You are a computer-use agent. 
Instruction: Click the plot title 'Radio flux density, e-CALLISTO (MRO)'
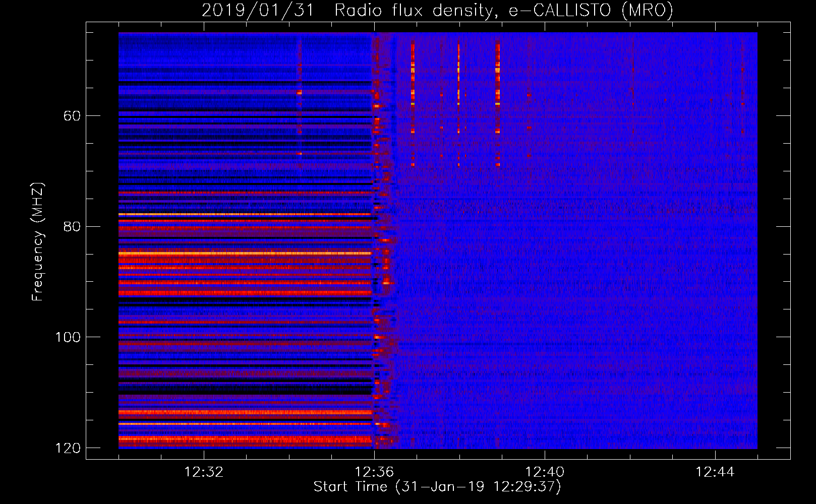[504, 11]
